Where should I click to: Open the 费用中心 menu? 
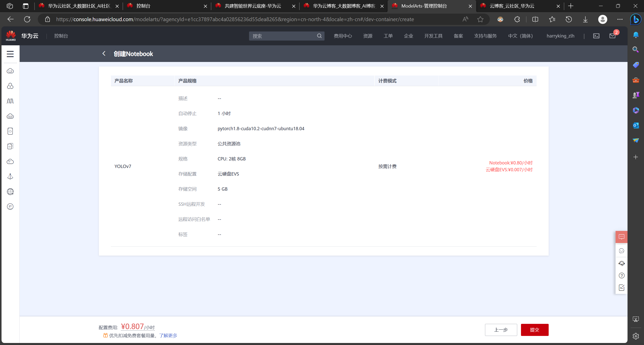point(343,36)
